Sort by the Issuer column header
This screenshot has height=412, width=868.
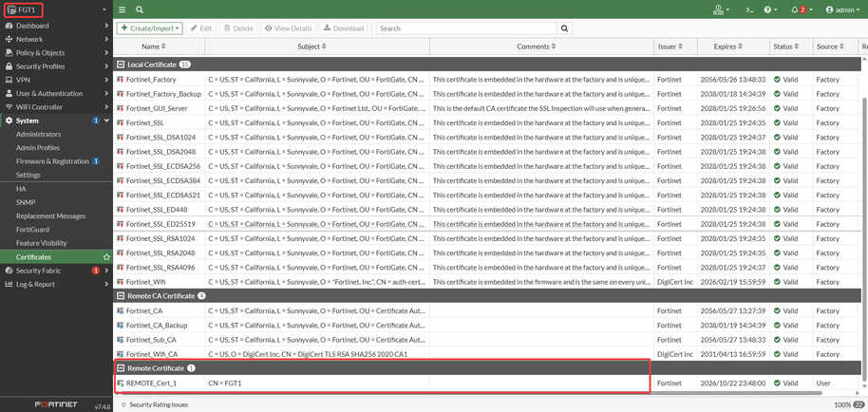point(670,47)
